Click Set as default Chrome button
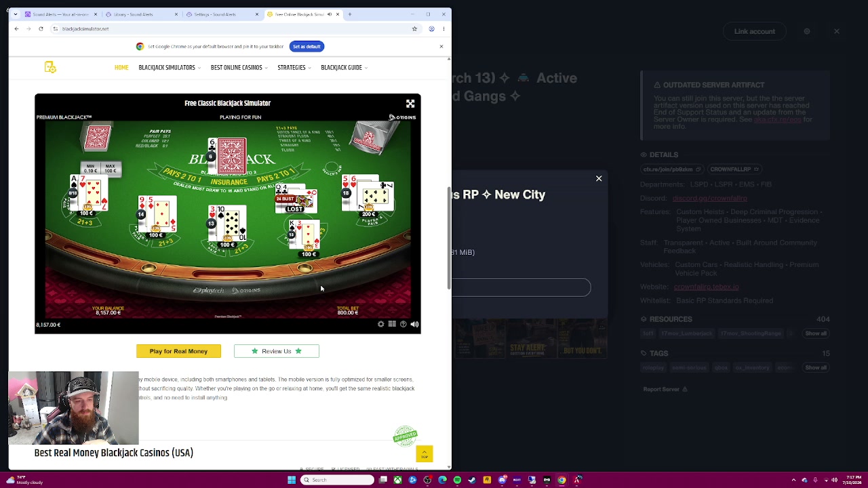 (x=307, y=47)
